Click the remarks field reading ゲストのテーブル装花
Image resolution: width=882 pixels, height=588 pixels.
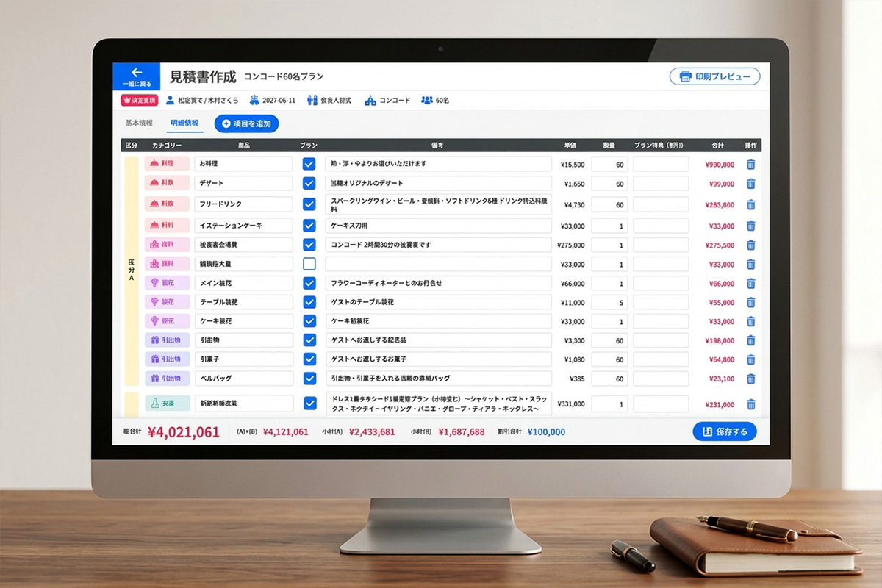coord(438,302)
